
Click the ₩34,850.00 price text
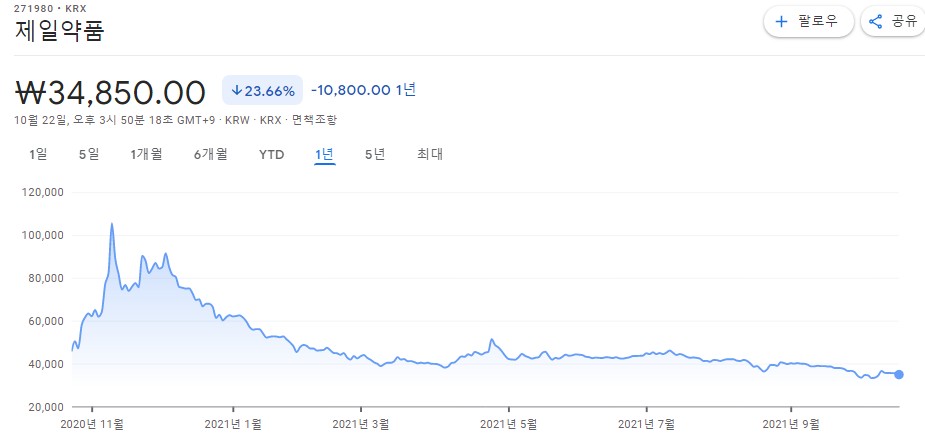tap(110, 92)
